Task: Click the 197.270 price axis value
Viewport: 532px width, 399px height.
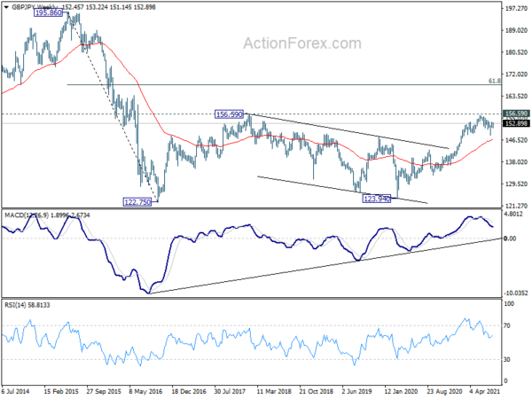Action: click(x=516, y=9)
